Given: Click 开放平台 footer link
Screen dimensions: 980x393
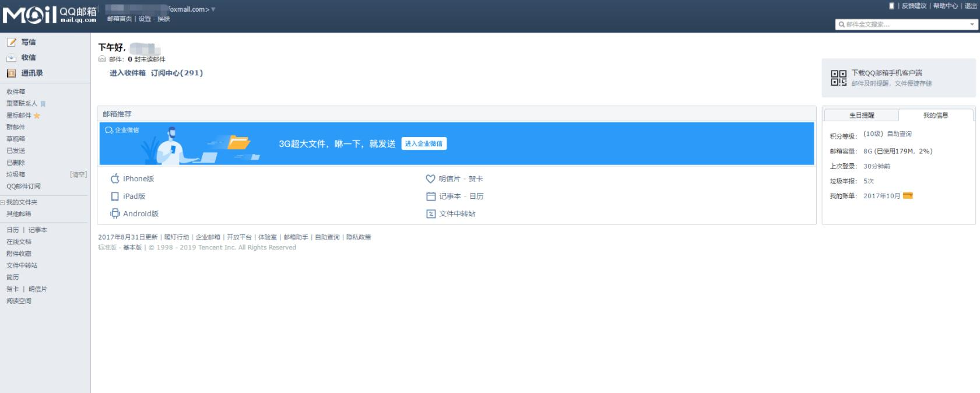Looking at the screenshot, I should (239, 237).
